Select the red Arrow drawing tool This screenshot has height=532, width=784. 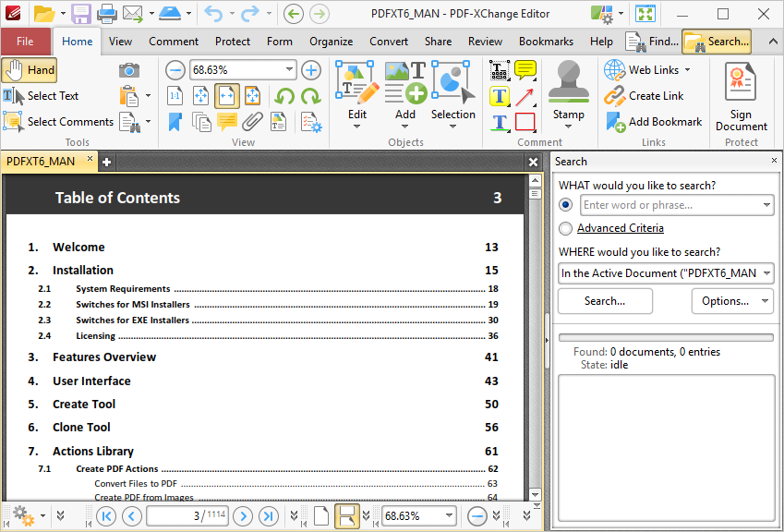[x=525, y=96]
